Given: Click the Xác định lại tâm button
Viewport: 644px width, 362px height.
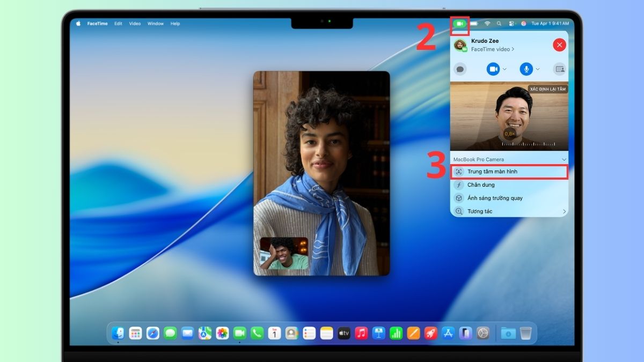Looking at the screenshot, I should tap(547, 89).
